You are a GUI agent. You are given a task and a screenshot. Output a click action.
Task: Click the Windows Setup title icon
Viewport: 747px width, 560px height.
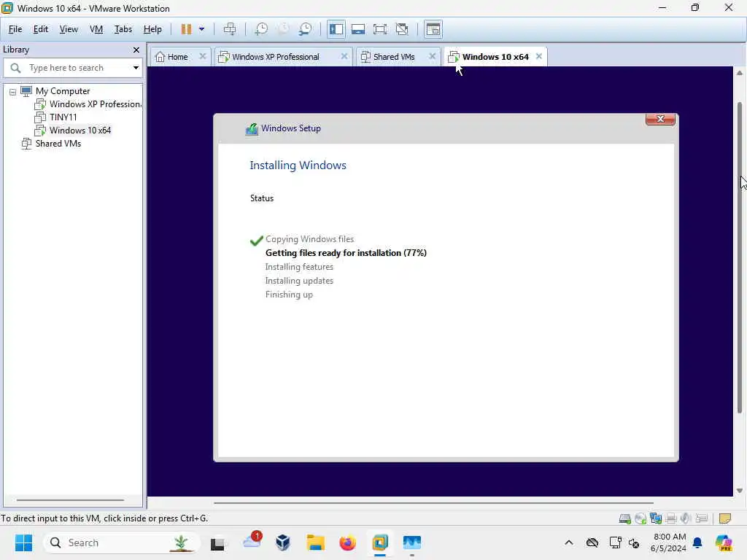tap(252, 128)
